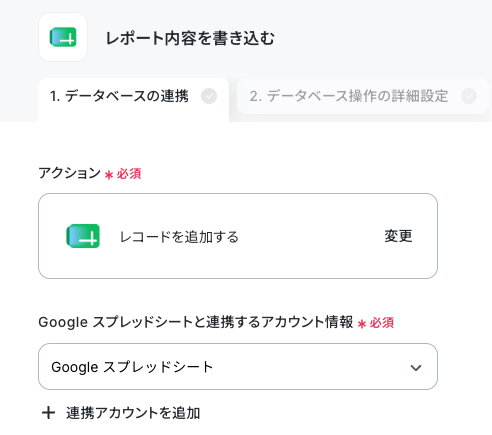492x435 pixels.
Task: Click 変更 to change the action
Action: 398,236
